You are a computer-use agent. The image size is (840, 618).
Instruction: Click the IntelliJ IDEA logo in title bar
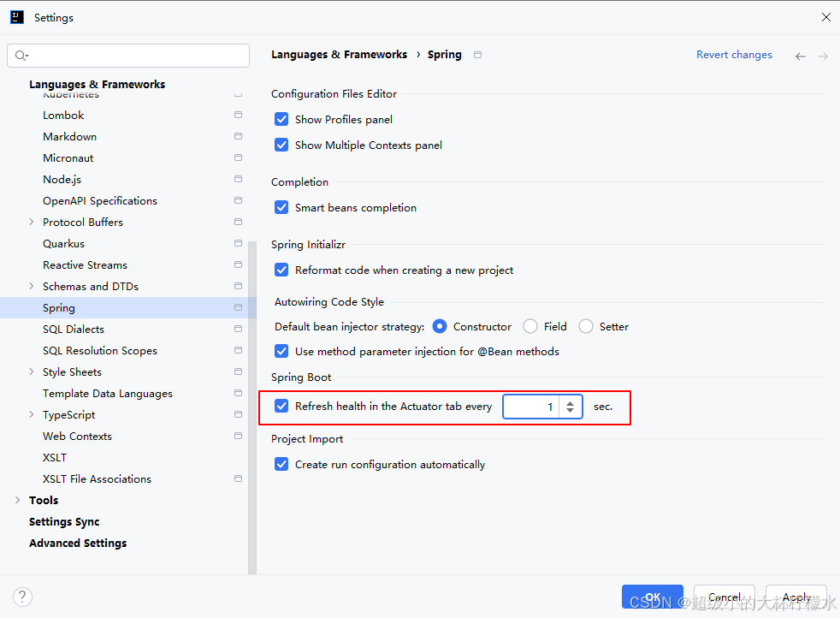17,17
